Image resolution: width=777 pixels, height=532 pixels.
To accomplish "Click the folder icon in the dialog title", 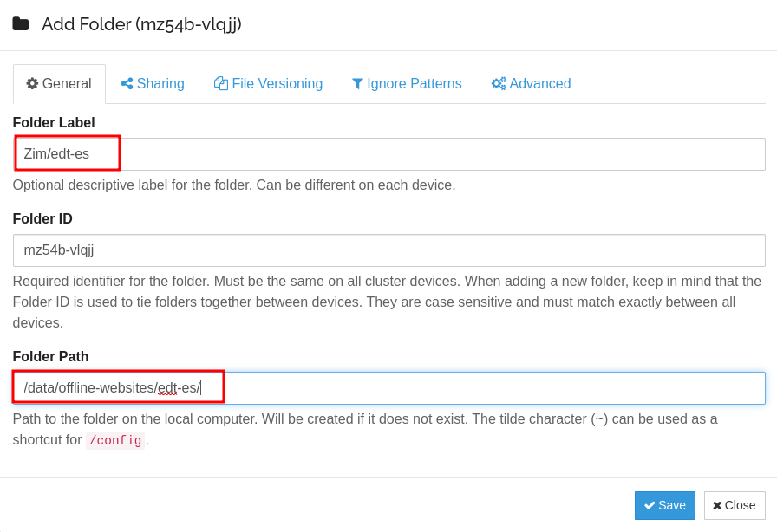I will pos(21,24).
